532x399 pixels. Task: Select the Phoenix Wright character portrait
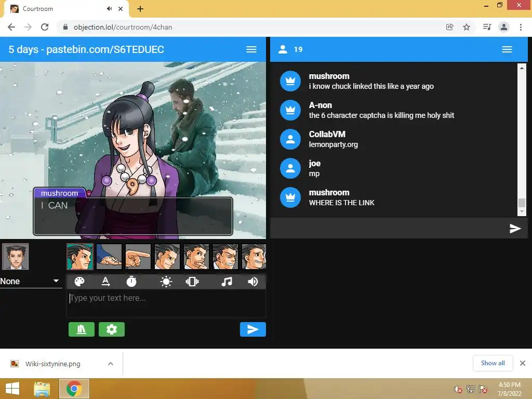coord(15,257)
